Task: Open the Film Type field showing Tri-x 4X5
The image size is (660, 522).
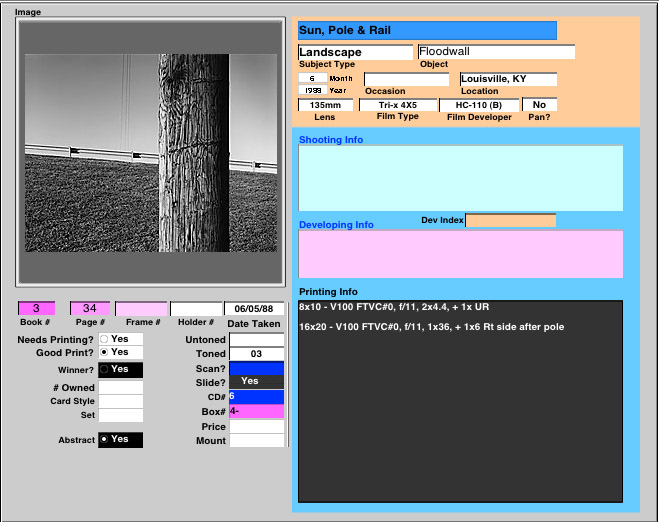Action: pyautogui.click(x=397, y=104)
